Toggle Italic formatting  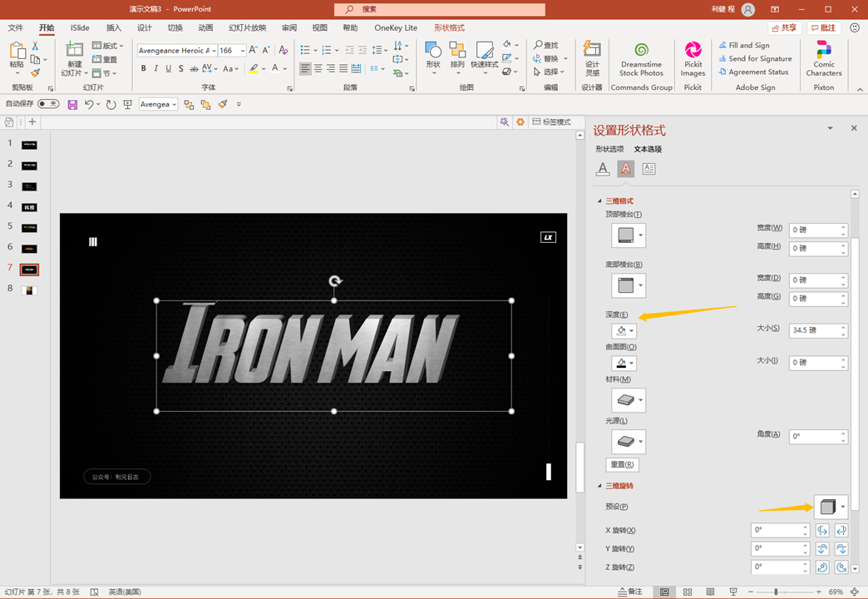coord(155,69)
